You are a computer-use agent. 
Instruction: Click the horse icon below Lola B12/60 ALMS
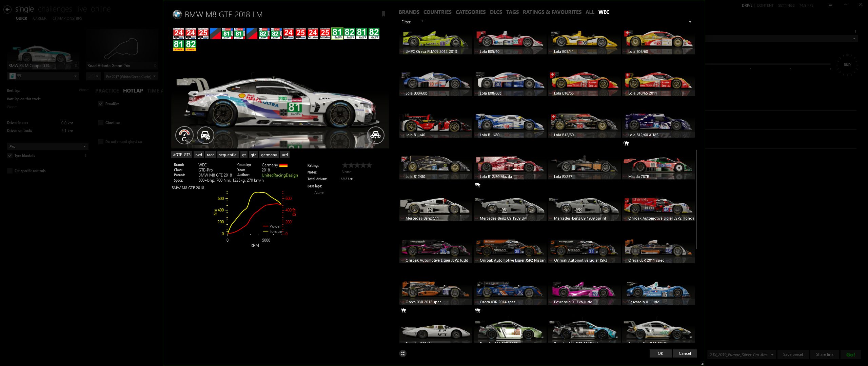626,143
